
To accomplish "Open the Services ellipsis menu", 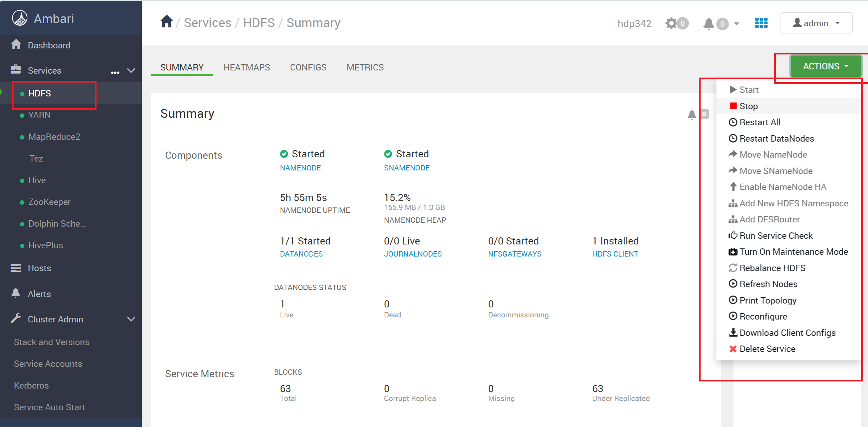I will [x=115, y=73].
